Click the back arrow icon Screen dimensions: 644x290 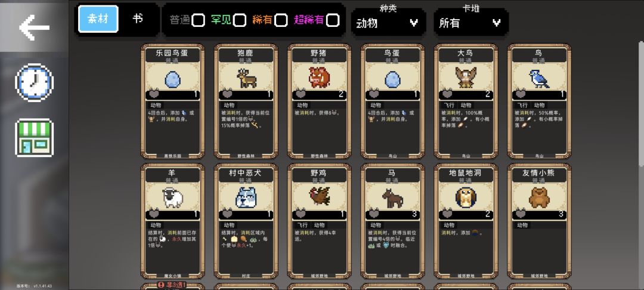[34, 27]
